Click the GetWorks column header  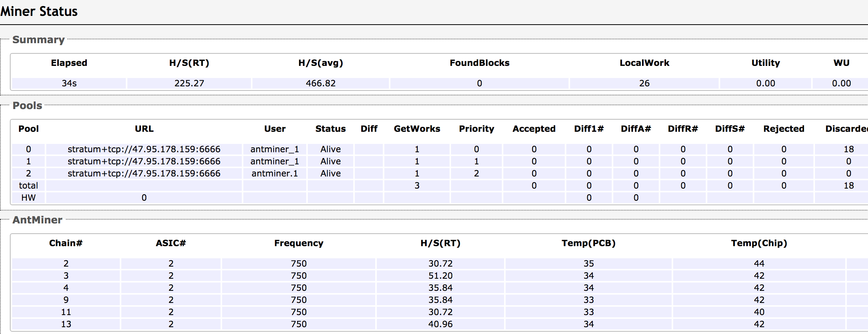417,129
